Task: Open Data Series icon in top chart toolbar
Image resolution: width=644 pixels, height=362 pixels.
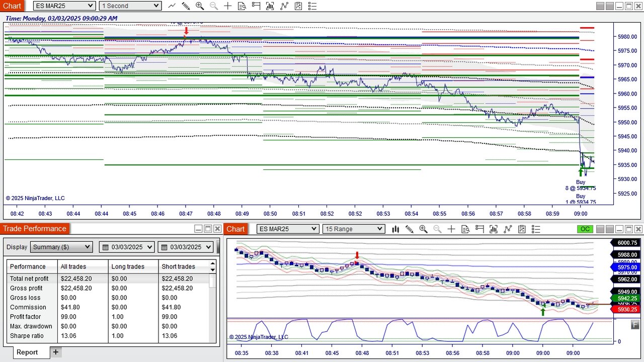Action: coord(270,6)
